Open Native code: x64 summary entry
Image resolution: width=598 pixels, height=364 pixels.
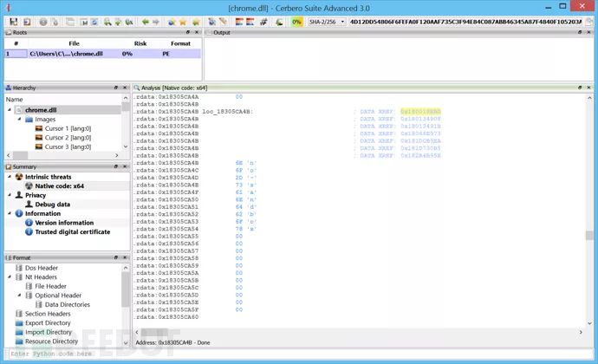coord(55,186)
